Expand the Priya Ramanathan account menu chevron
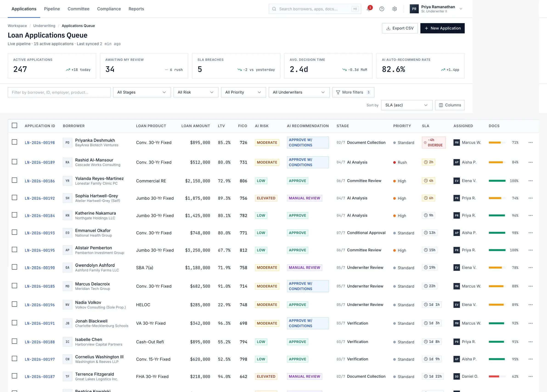This screenshot has width=547, height=392. [461, 9]
